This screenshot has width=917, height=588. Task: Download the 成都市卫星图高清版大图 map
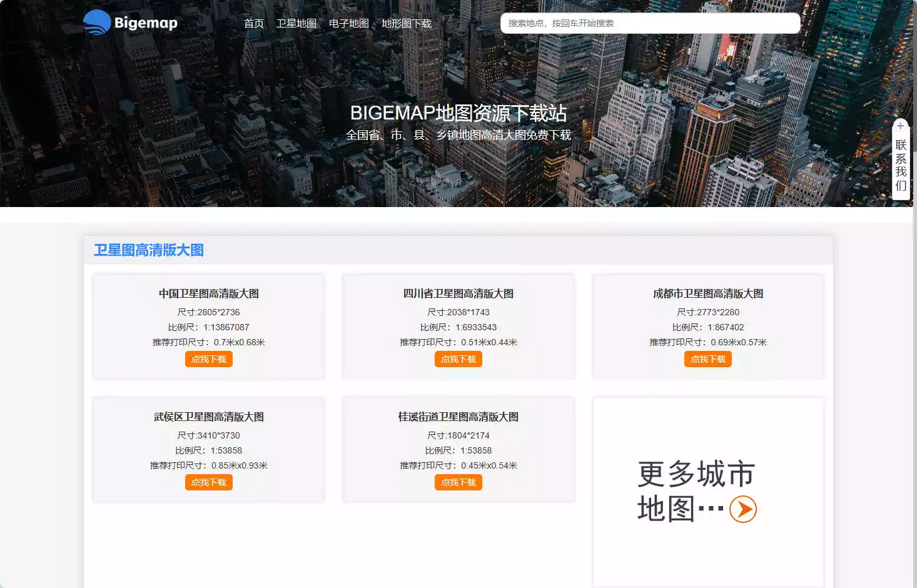(x=708, y=359)
